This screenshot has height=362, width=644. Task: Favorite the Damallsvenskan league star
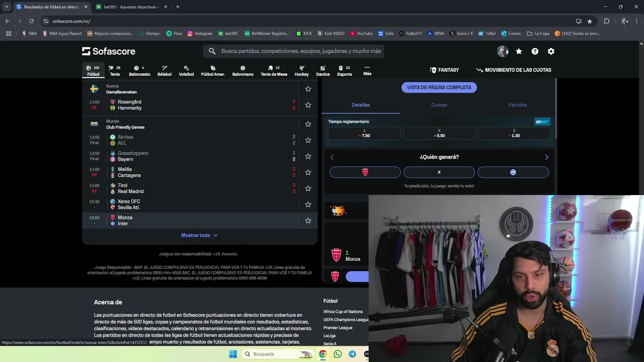[x=308, y=89]
